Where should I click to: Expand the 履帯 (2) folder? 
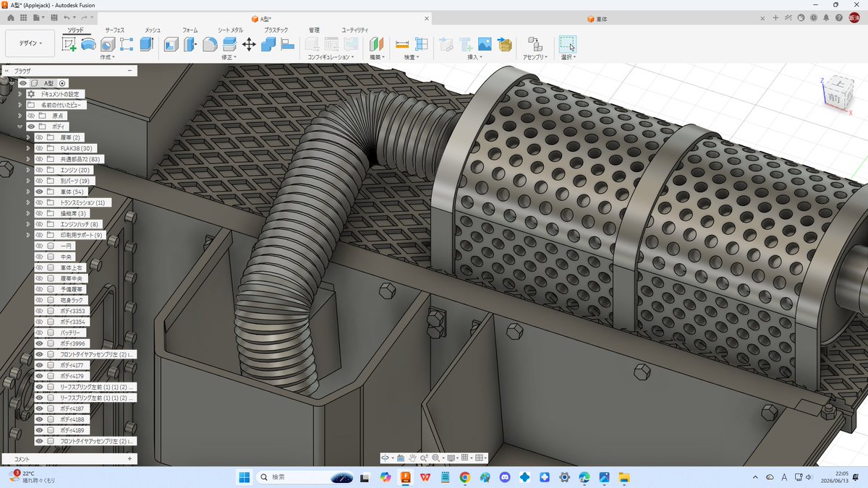coord(28,137)
